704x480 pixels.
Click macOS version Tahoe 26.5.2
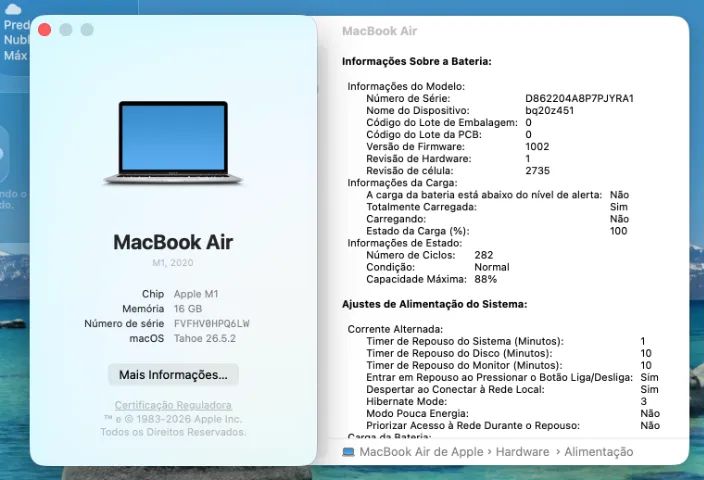205,338
